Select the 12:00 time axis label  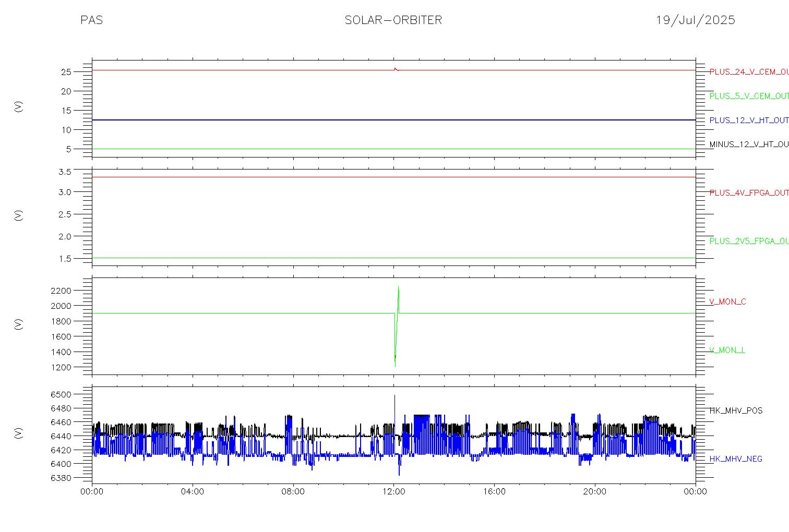point(393,492)
